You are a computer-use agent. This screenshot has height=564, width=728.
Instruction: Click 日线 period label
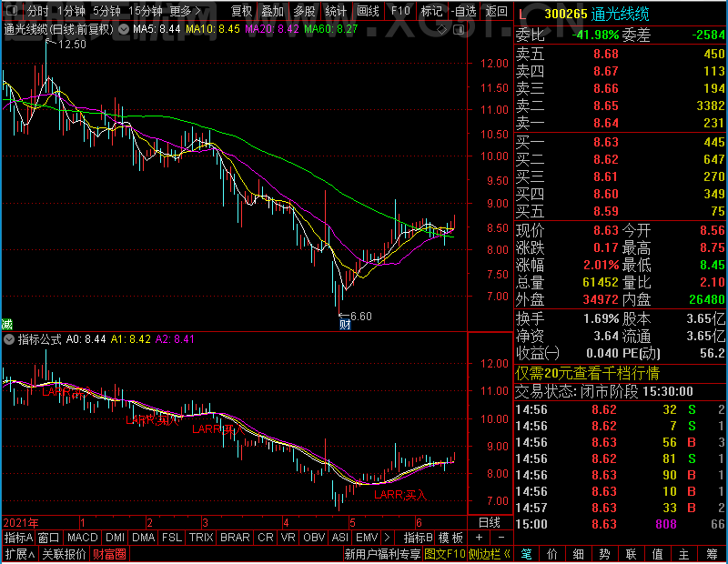490,523
